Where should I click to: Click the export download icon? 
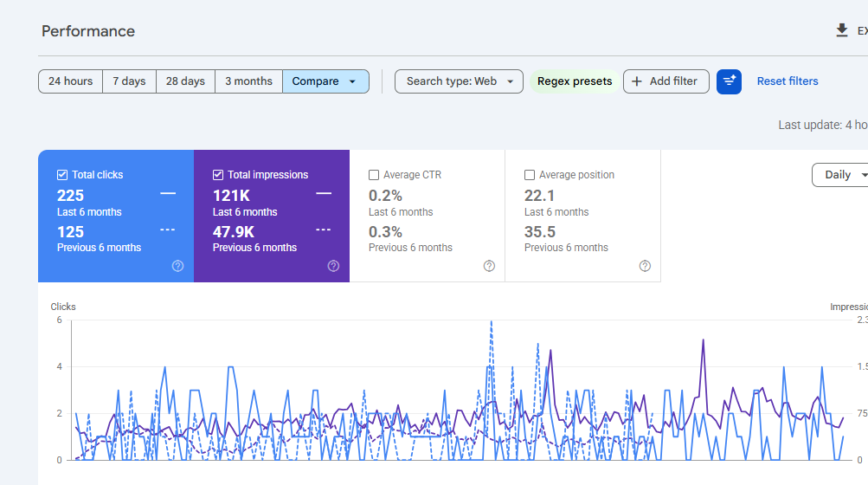tap(841, 30)
